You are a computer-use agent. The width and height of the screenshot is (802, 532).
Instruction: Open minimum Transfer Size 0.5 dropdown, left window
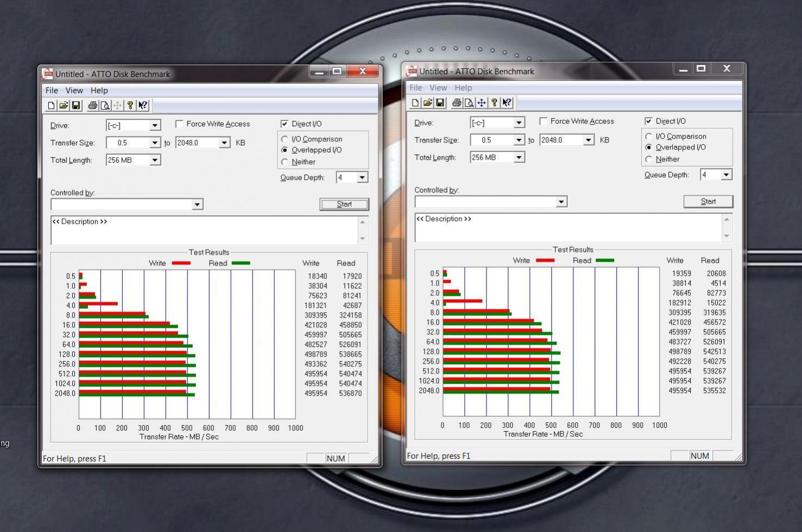tap(155, 143)
